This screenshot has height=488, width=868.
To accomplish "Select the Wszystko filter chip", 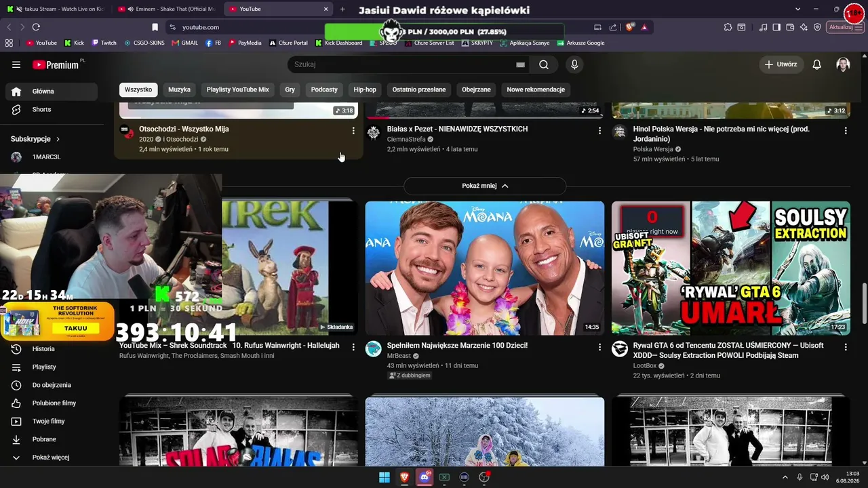I will (138, 89).
